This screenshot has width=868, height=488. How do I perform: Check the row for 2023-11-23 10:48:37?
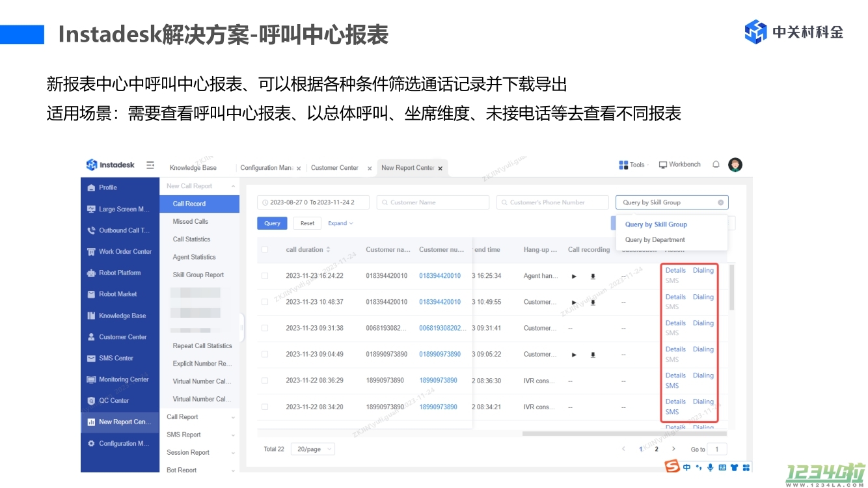pyautogui.click(x=265, y=302)
